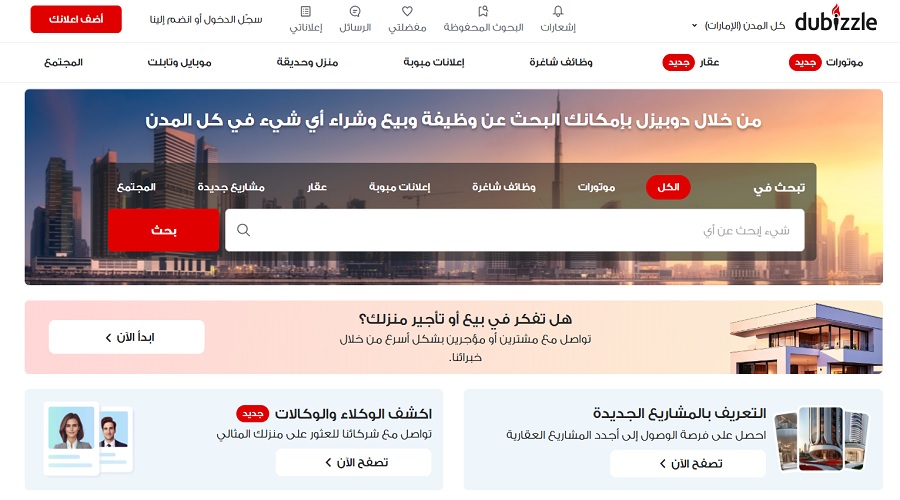
Task: Click the red search button (بحث)
Action: point(164,230)
